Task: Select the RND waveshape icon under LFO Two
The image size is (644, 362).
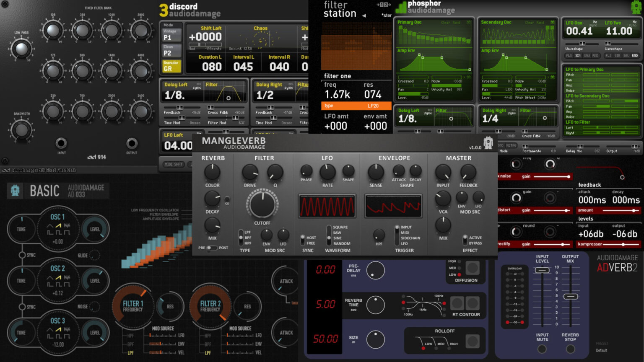Action: click(636, 55)
